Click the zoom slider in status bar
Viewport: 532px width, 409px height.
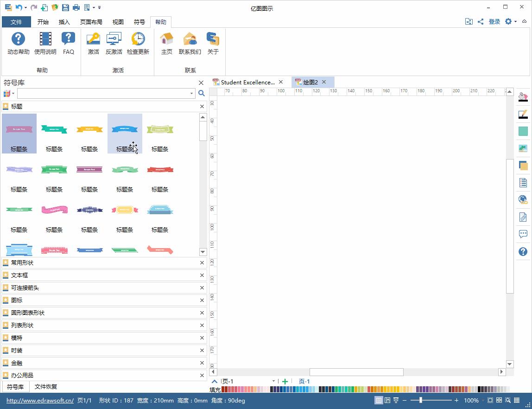(421, 400)
